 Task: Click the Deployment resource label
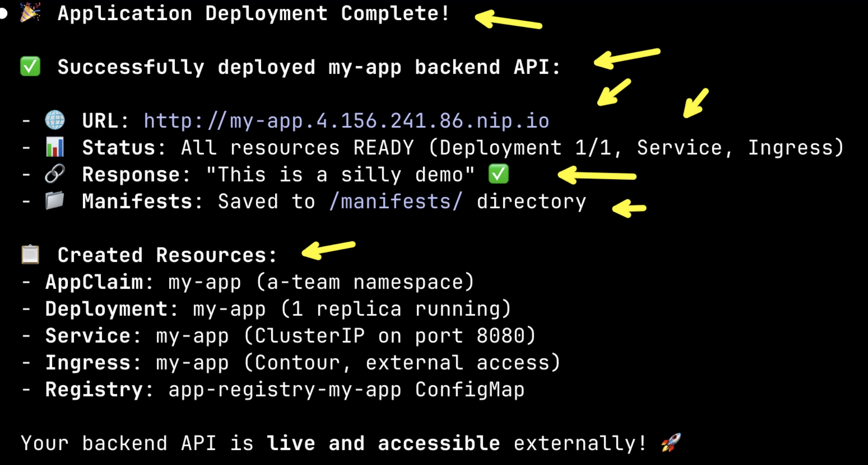pyautogui.click(x=106, y=309)
